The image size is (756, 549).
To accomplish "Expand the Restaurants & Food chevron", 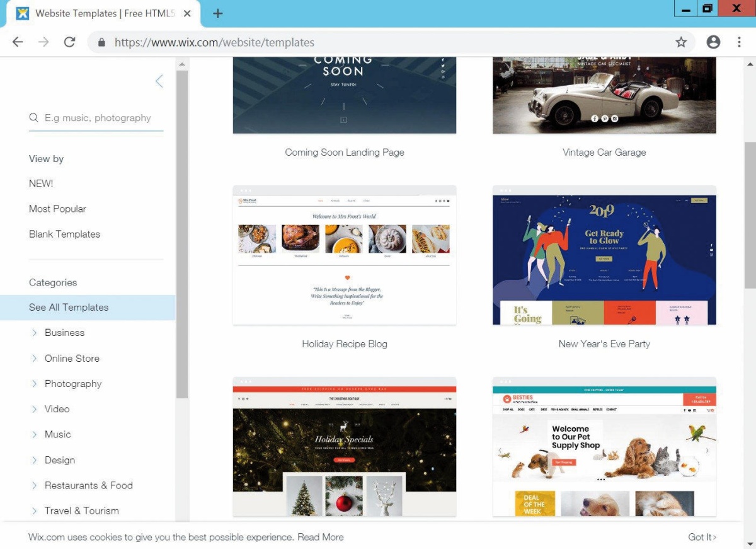I will click(35, 485).
